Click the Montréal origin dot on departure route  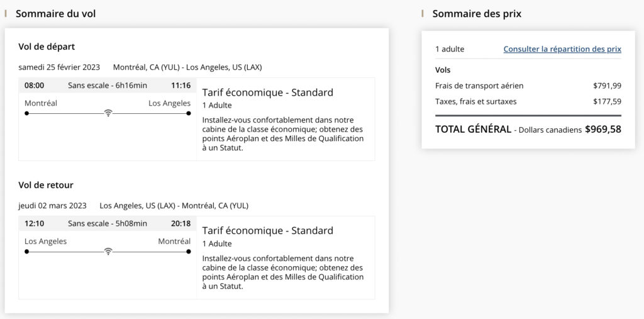tap(26, 113)
